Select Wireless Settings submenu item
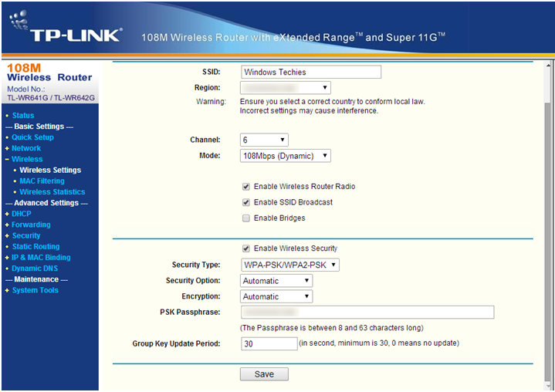Viewport: 555px width, 392px height. [x=50, y=171]
